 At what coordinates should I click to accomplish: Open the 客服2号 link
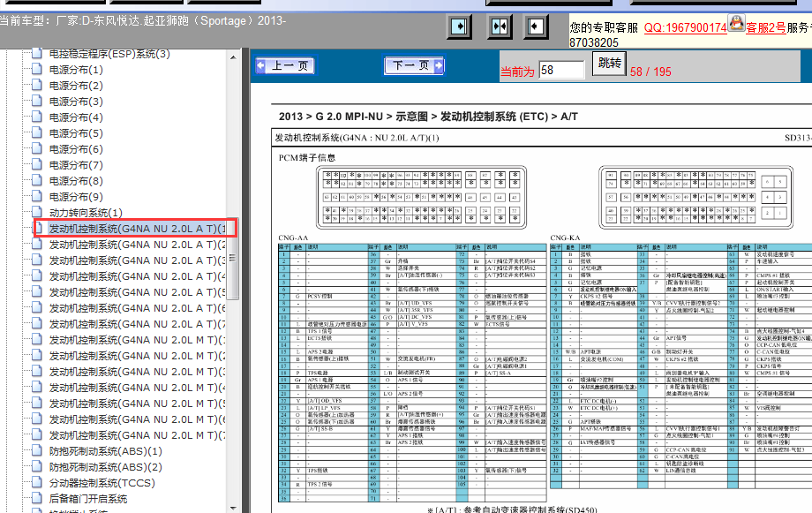[x=765, y=28]
